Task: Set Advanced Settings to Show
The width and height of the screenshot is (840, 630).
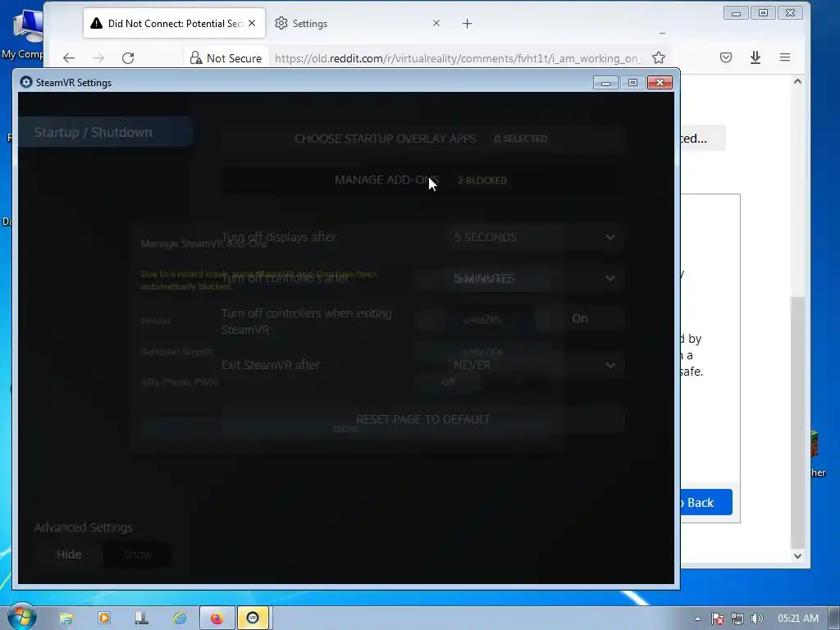Action: 138,555
